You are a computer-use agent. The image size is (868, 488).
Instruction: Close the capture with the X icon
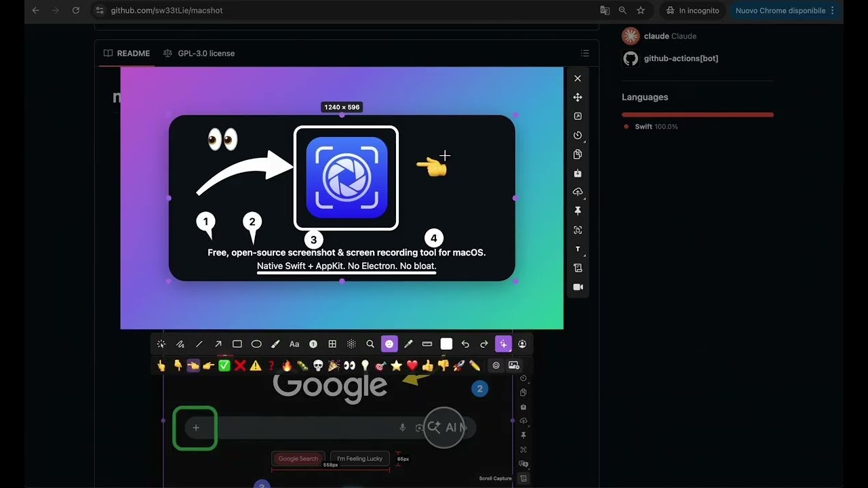pos(578,78)
